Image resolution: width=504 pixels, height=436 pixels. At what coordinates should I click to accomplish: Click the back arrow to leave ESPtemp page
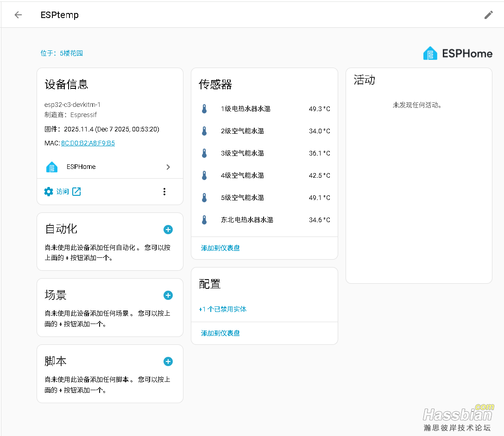coord(18,14)
